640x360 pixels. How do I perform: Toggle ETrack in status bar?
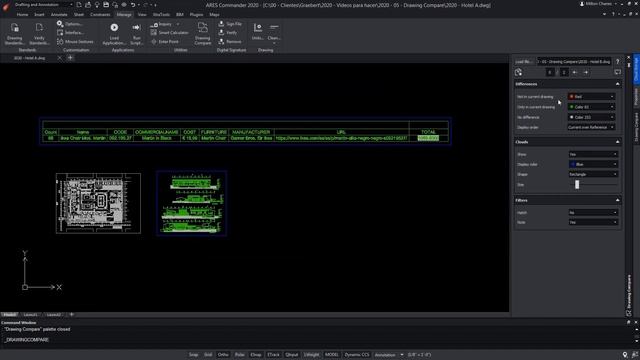[273, 355]
